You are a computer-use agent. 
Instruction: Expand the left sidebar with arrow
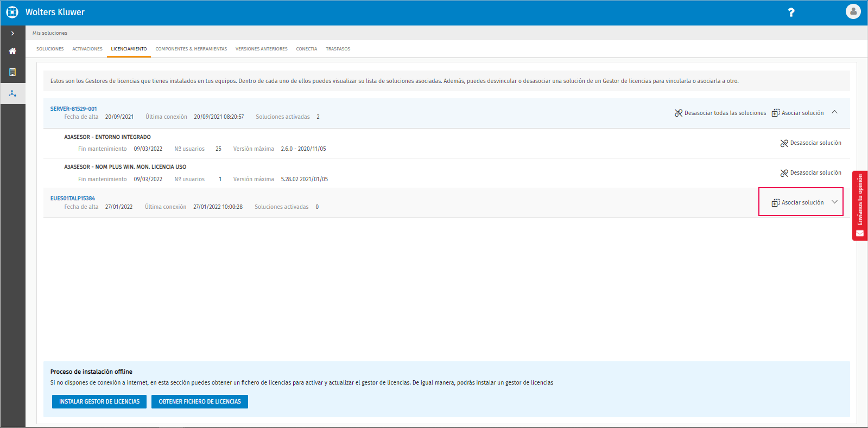pos(12,33)
